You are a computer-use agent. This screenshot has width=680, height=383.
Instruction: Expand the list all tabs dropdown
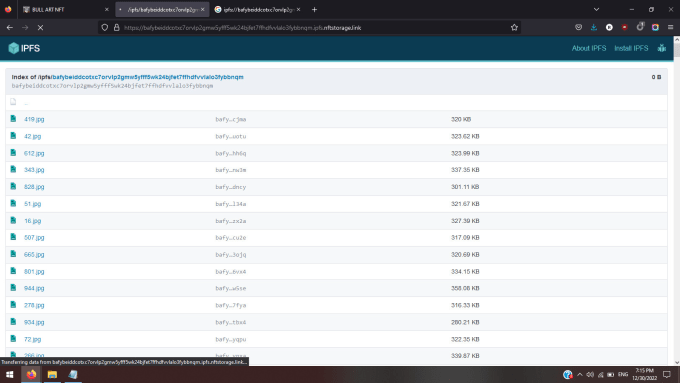click(596, 10)
